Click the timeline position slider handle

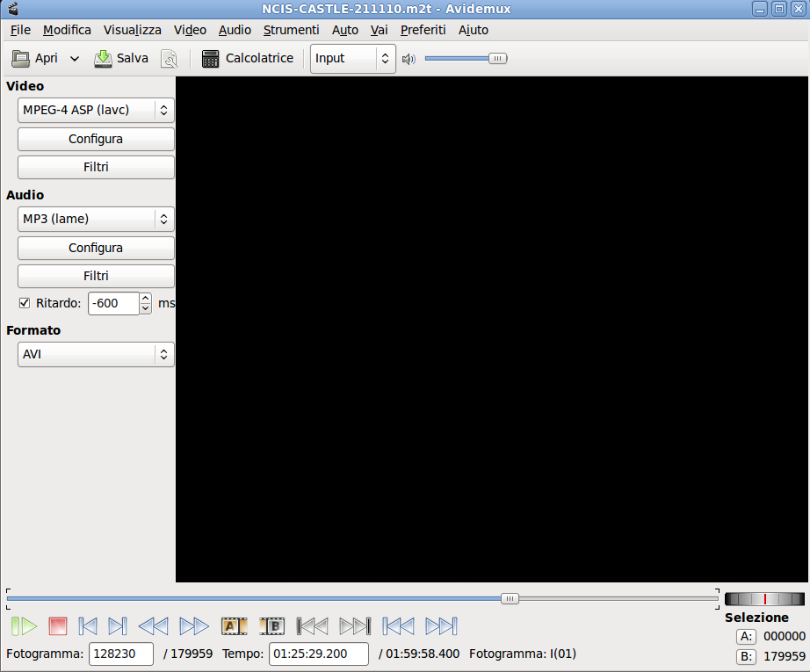pyautogui.click(x=510, y=599)
